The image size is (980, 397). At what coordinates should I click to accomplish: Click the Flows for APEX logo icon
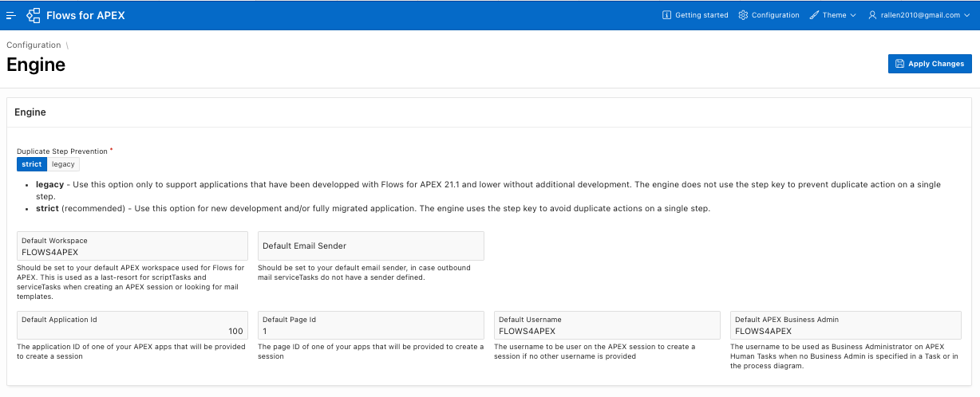point(34,15)
